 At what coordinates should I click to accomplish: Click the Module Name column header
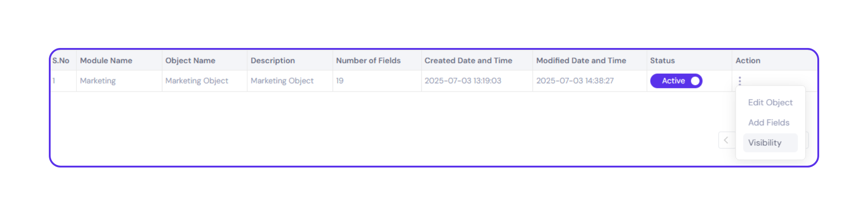click(106, 61)
